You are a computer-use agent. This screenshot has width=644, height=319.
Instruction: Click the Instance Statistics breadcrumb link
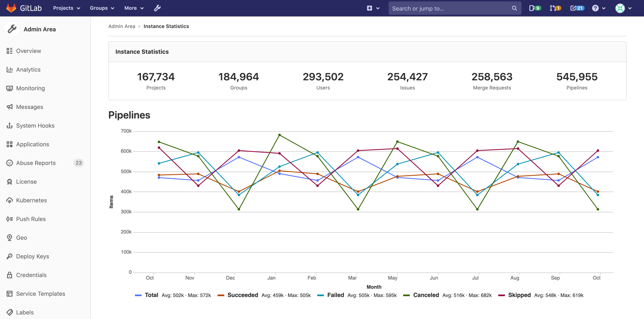point(166,26)
